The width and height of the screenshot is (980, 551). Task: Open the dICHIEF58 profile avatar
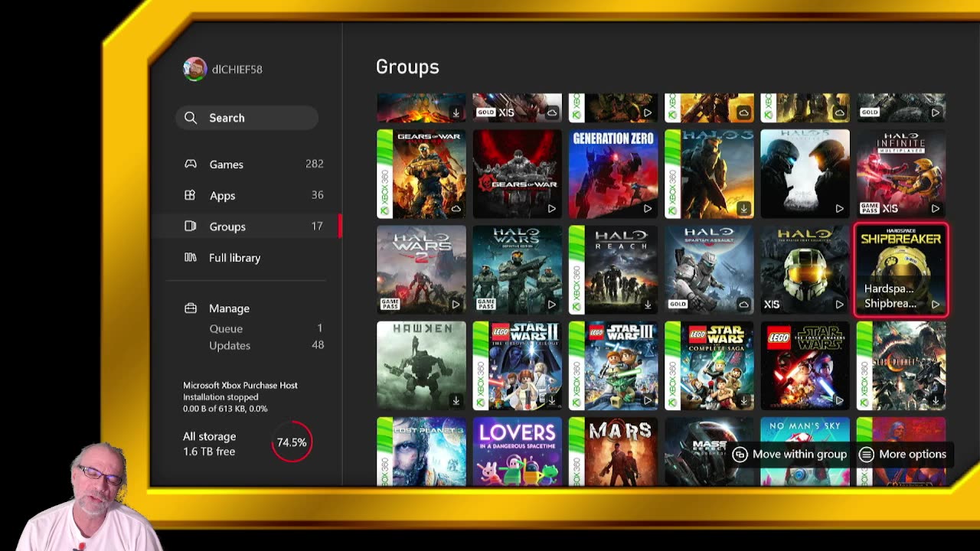click(194, 69)
